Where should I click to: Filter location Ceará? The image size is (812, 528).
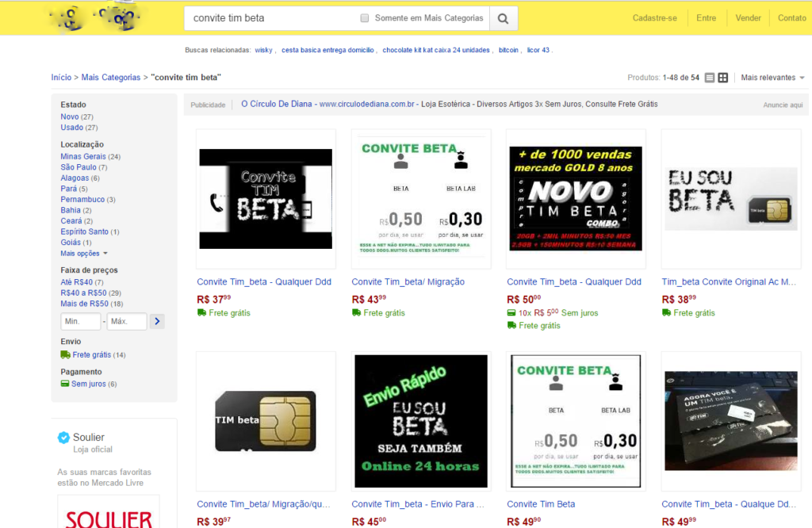coord(71,221)
